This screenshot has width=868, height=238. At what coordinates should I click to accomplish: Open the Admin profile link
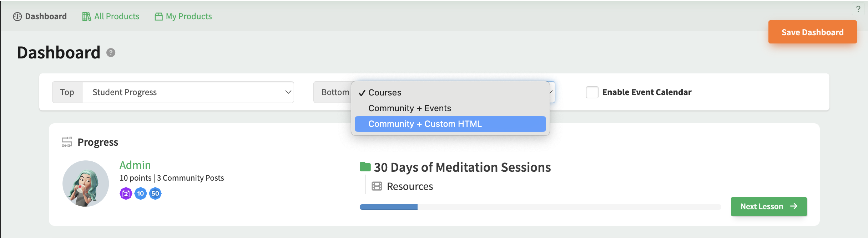135,165
